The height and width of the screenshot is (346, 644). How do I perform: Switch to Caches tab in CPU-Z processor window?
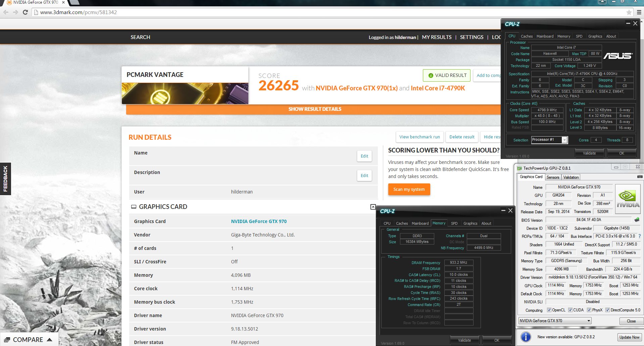point(527,36)
